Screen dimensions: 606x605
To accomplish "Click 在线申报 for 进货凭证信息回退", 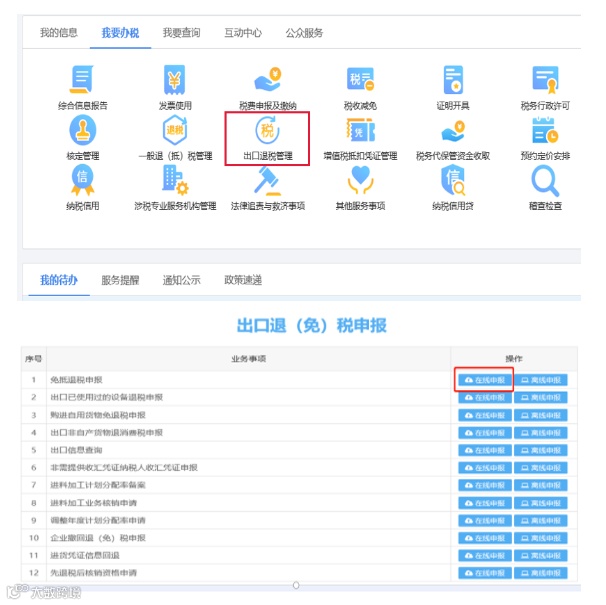I will 485,556.
